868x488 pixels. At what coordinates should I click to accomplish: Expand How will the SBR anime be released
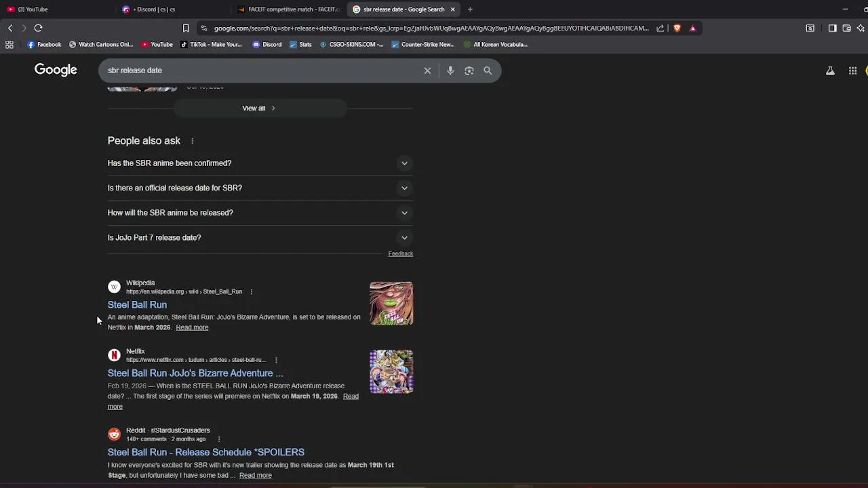pyautogui.click(x=260, y=213)
